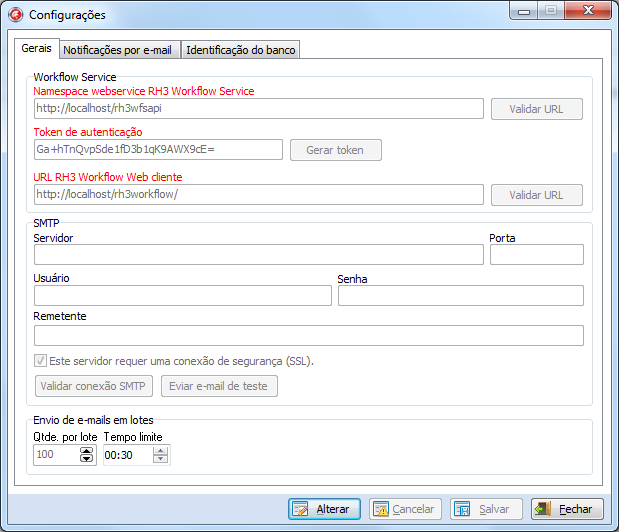Image resolution: width=619 pixels, height=532 pixels.
Task: Click the Porta input field
Action: click(x=536, y=255)
